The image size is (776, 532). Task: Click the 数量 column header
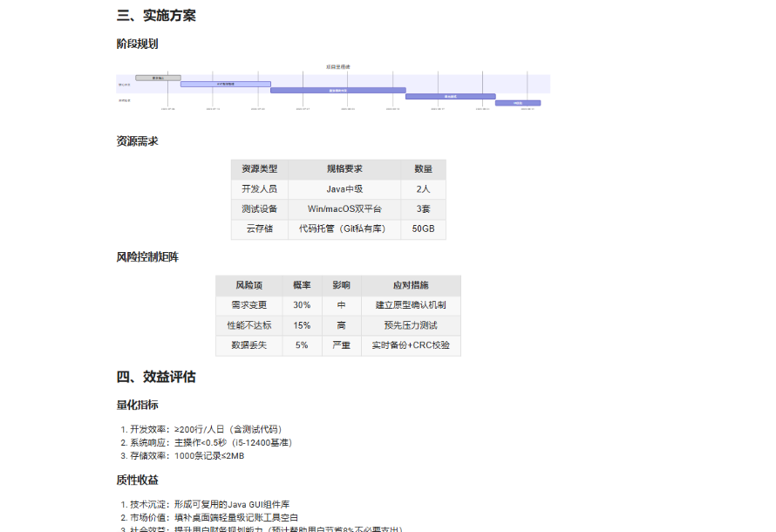coord(423,169)
